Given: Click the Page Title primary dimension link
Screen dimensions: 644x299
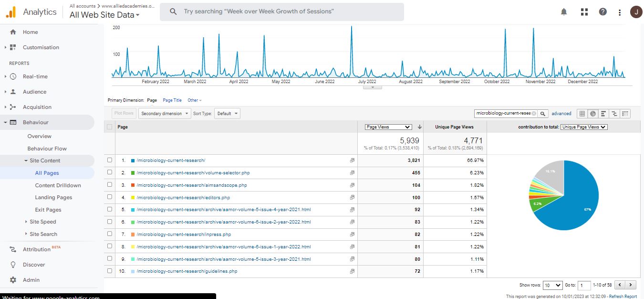Looking at the screenshot, I should pyautogui.click(x=172, y=100).
